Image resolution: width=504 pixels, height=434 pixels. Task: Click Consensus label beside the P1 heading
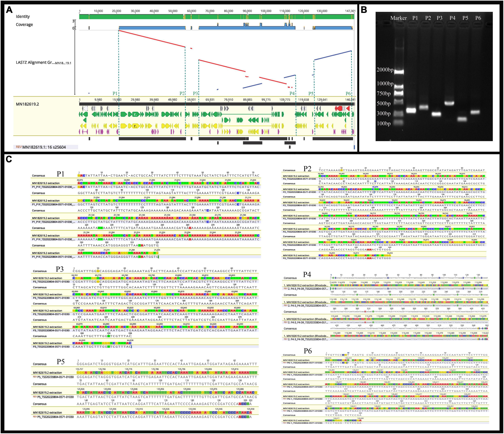39,176
